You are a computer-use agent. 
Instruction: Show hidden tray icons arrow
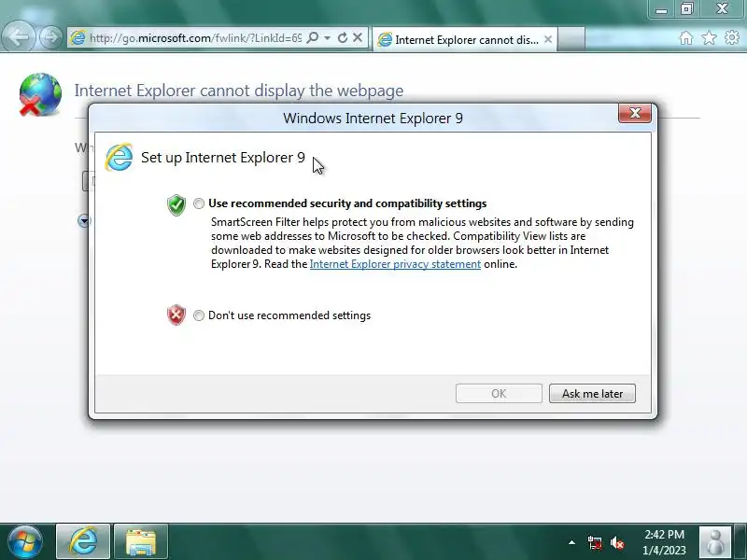(x=571, y=542)
